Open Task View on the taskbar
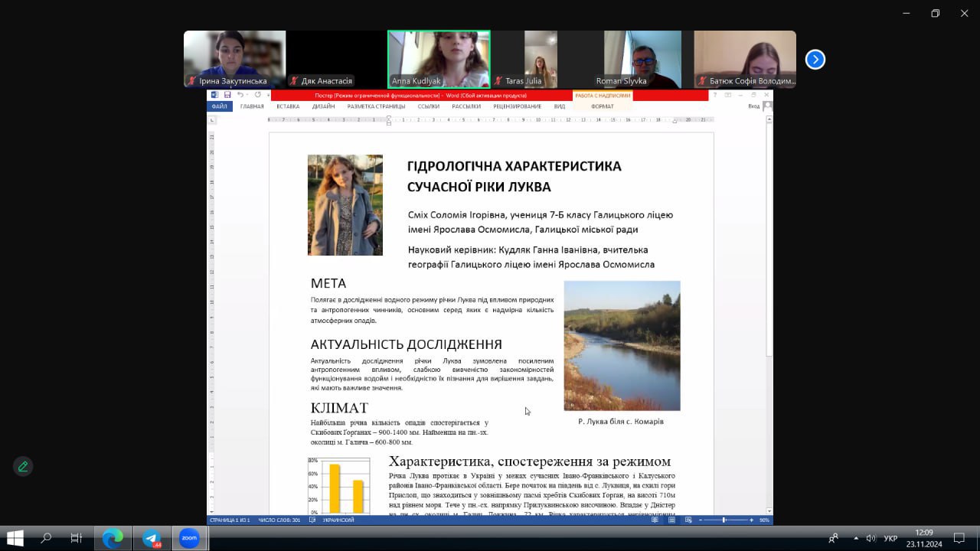The image size is (980, 551). pyautogui.click(x=76, y=538)
